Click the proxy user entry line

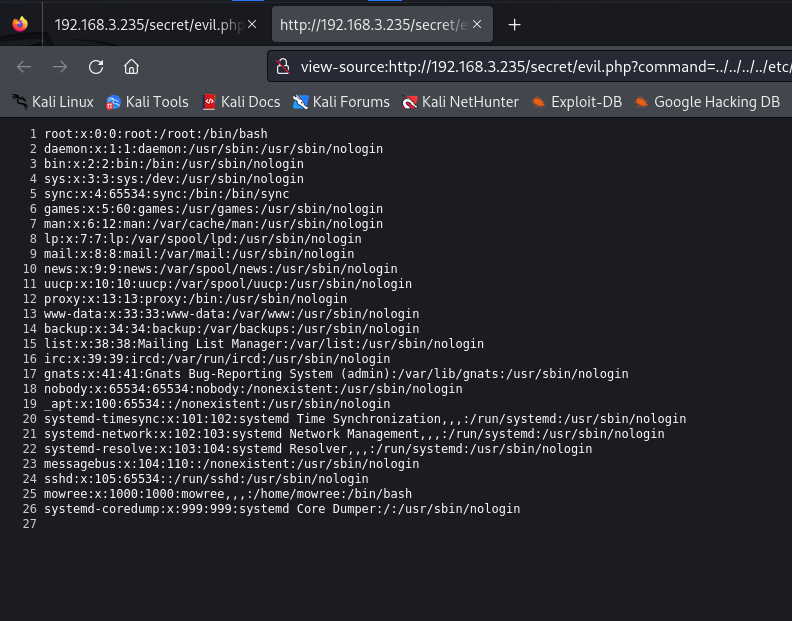coord(195,299)
